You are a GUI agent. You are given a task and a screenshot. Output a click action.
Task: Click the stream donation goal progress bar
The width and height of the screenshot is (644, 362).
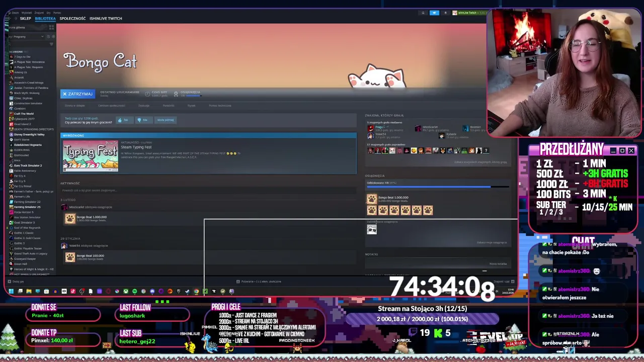(423, 319)
